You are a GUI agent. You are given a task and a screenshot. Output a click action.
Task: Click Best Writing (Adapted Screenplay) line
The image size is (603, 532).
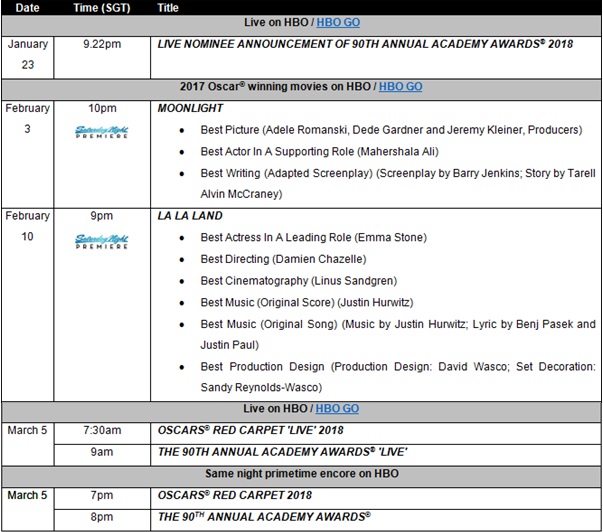pyautogui.click(x=398, y=173)
